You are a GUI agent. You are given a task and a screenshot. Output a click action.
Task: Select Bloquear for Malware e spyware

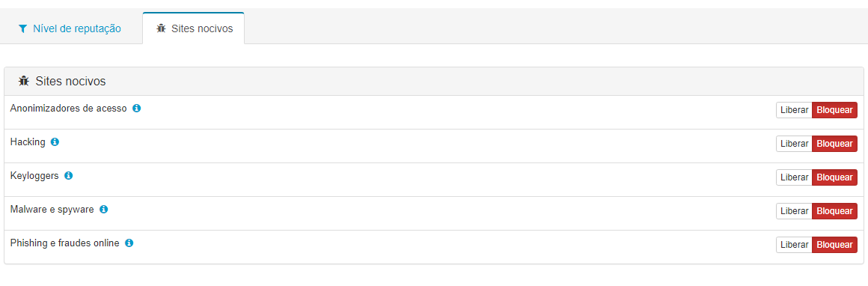[835, 211]
